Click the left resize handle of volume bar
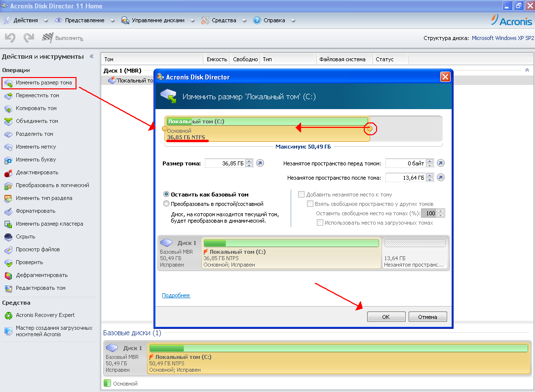 coord(164,129)
